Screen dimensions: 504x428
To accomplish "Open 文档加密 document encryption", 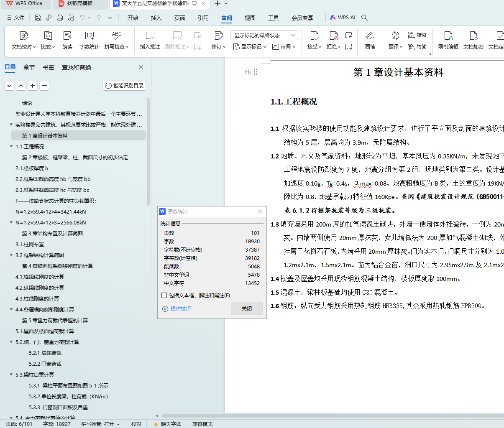I will (x=473, y=40).
